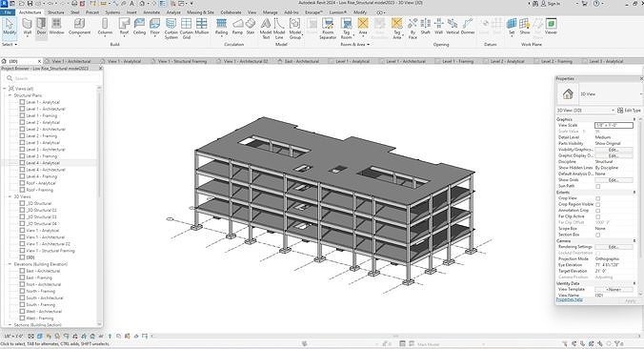Open Level 4 - Analytical in Project Browser
644x349 pixels.
[x=43, y=163]
